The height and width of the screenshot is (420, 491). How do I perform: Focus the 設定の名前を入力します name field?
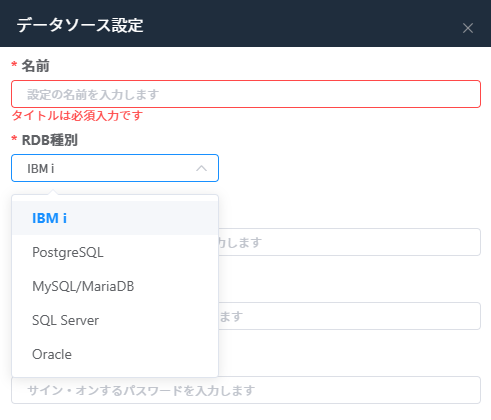(x=246, y=94)
